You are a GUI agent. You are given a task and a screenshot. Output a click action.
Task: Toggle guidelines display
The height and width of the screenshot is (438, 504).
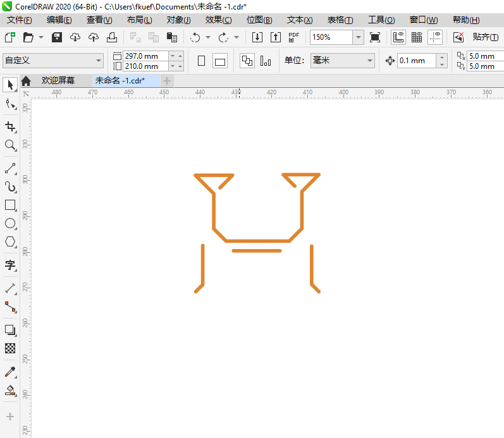(435, 37)
